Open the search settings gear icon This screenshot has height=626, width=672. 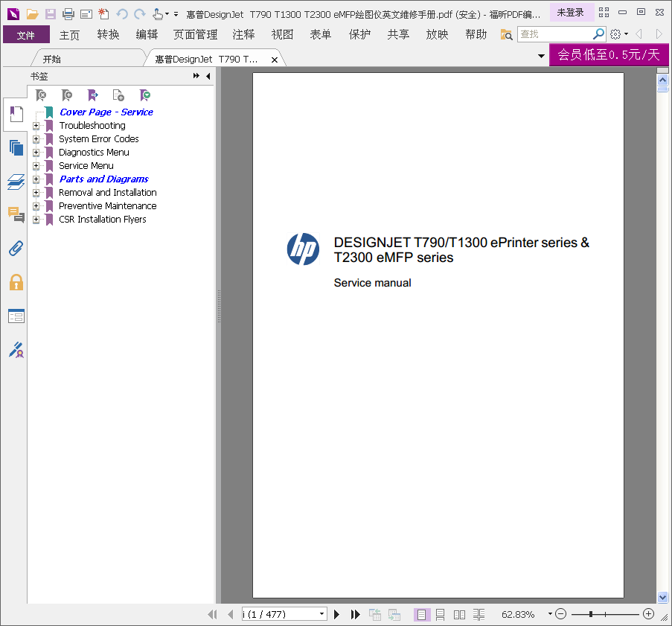point(615,34)
